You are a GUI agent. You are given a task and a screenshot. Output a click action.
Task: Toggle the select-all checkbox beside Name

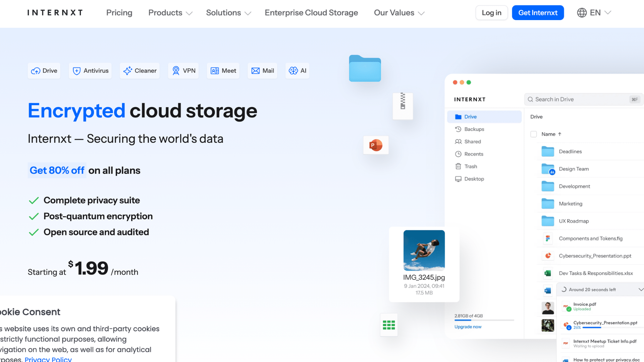(x=533, y=134)
